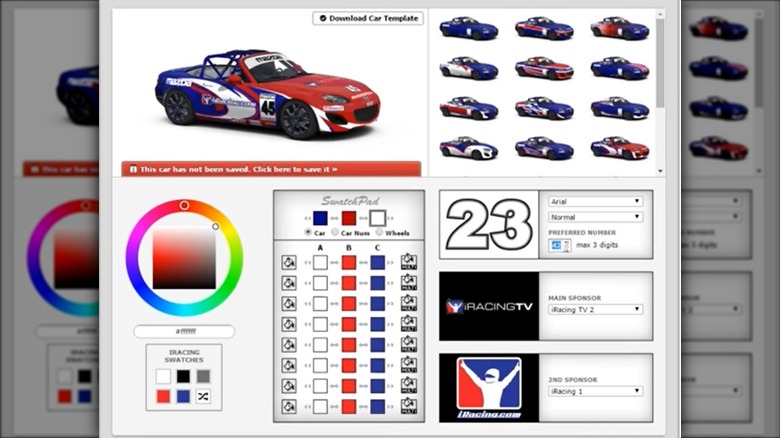
Task: Click the preferred number input field
Action: click(x=560, y=245)
